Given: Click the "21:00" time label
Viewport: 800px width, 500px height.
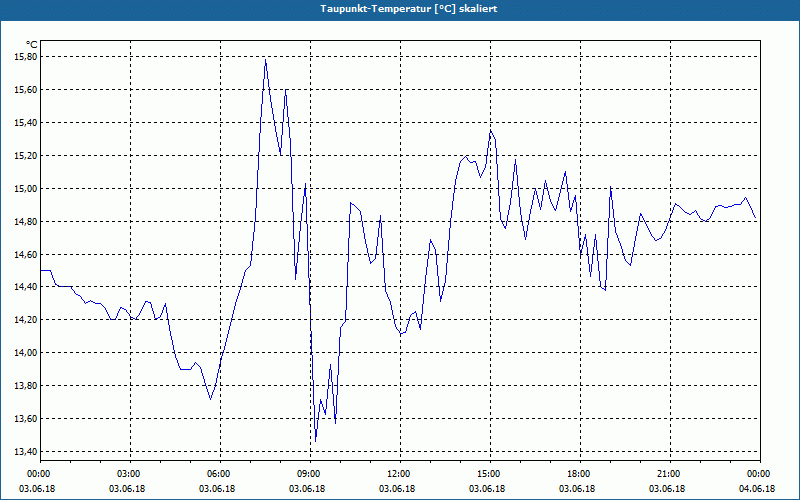Looking at the screenshot, I should (670, 474).
